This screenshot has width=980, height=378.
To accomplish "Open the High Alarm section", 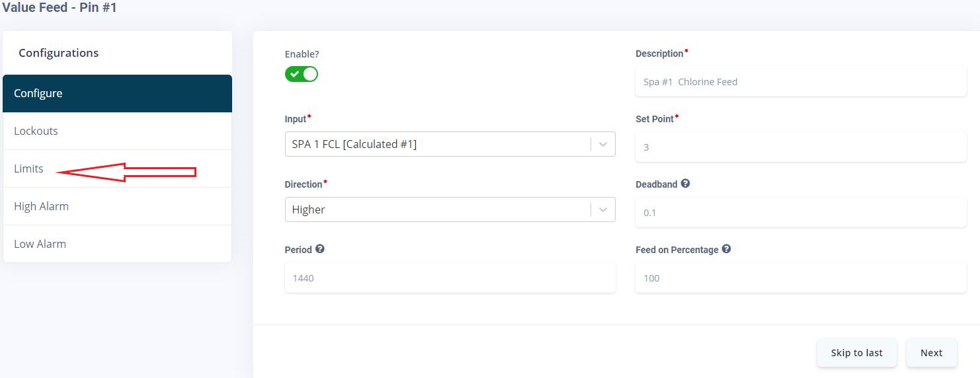I will 117,206.
